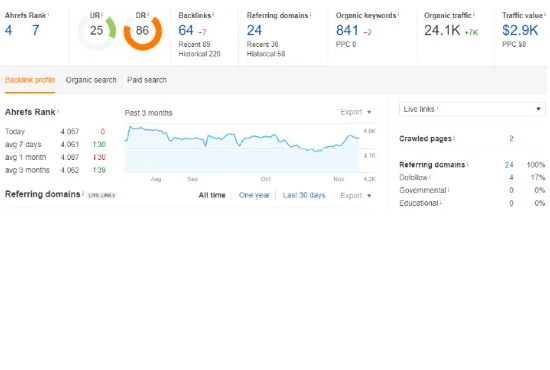The width and height of the screenshot is (550, 370).
Task: Click info icon beside Educational
Action: [x=441, y=202]
